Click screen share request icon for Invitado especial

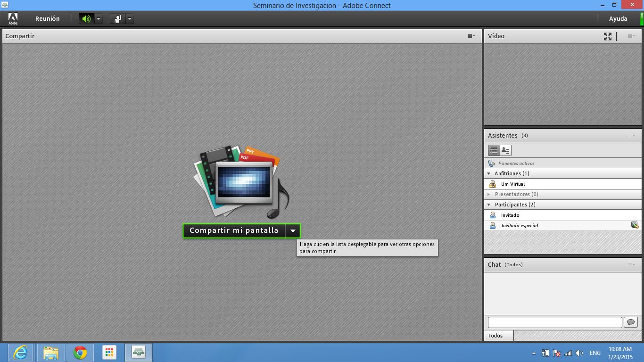[635, 225]
